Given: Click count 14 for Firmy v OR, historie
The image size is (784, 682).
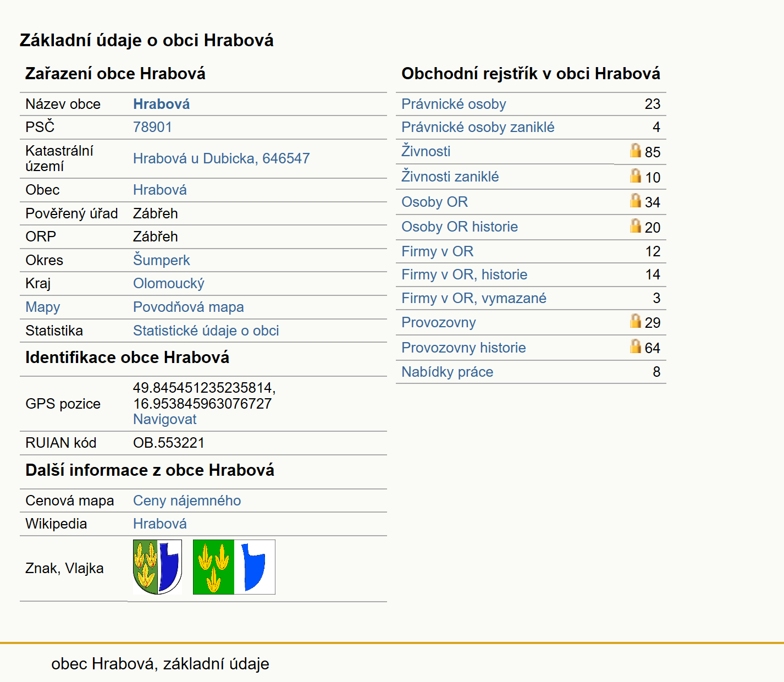Looking at the screenshot, I should [x=653, y=274].
